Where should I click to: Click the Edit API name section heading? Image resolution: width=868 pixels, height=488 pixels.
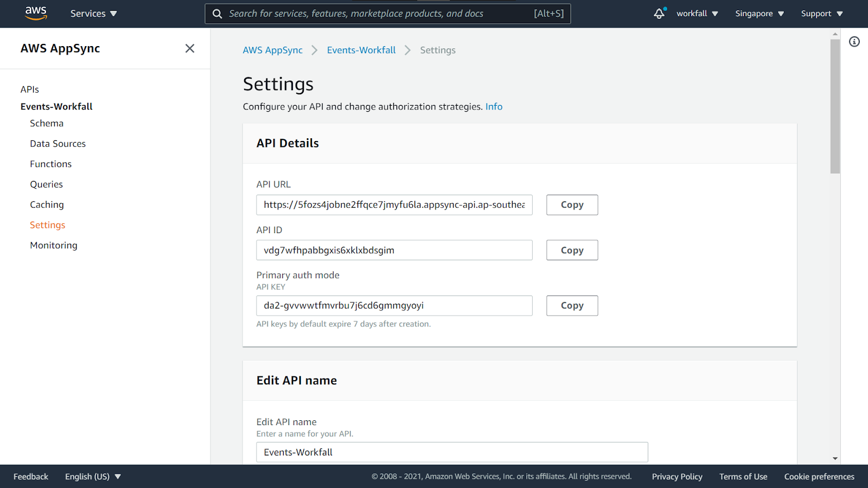point(297,381)
